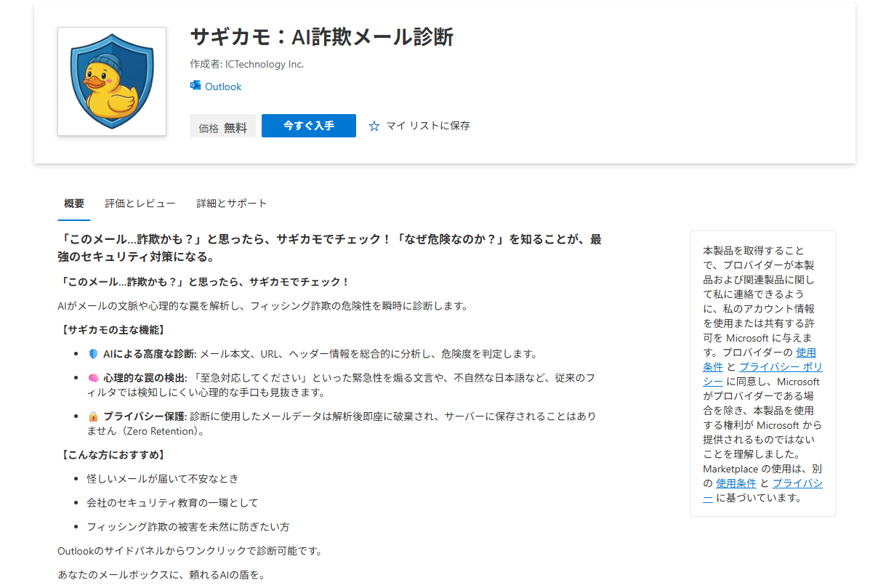Click the 価格 無料 price label

click(x=222, y=127)
